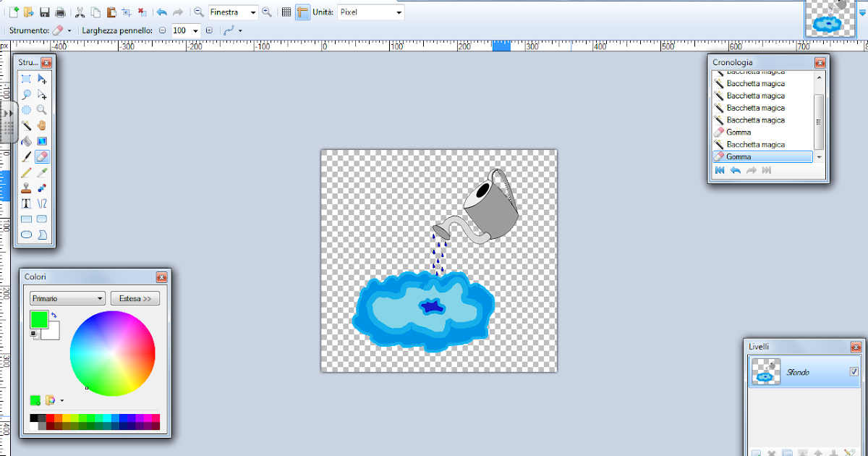Click the Open file icon

[28, 12]
